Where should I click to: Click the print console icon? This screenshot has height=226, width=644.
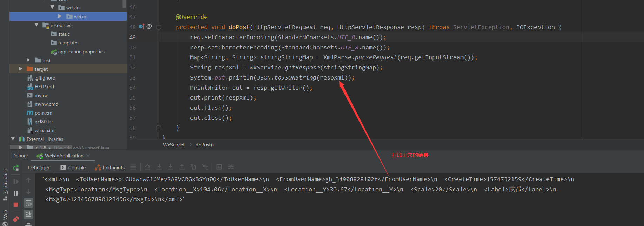(x=28, y=224)
